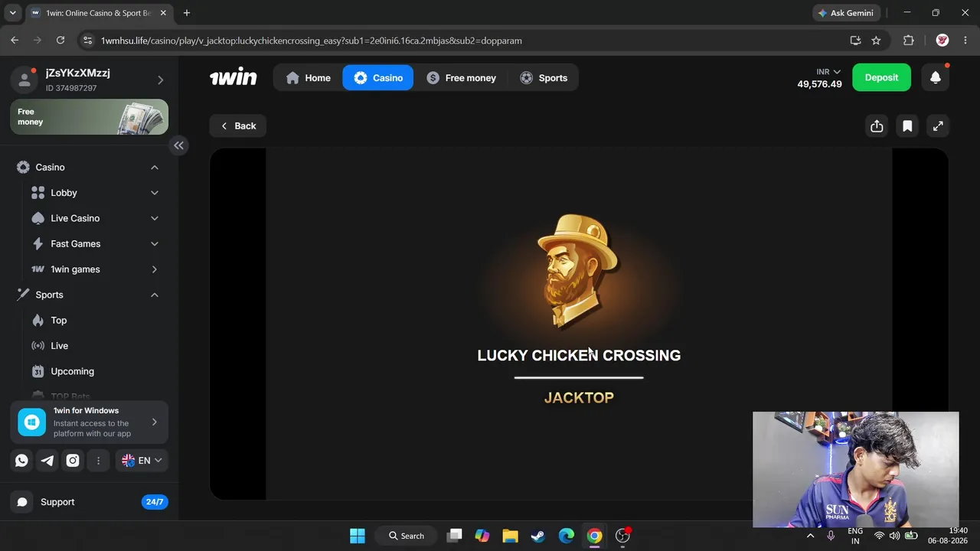The width and height of the screenshot is (980, 551).
Task: Open Telegram channel icon in sidebar
Action: (47, 461)
